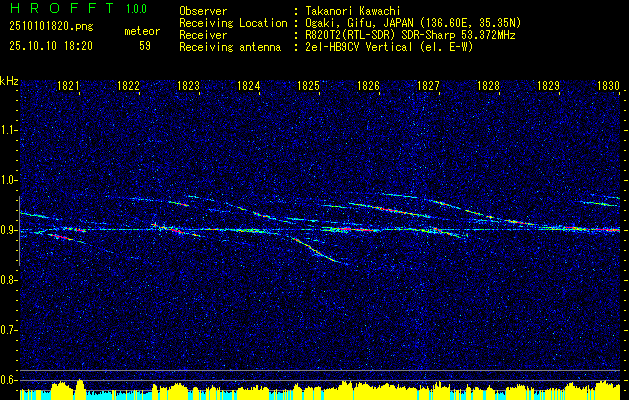Screen dimensions: 629x400
Task: Click the 1830 time marker
Action: tap(609, 85)
